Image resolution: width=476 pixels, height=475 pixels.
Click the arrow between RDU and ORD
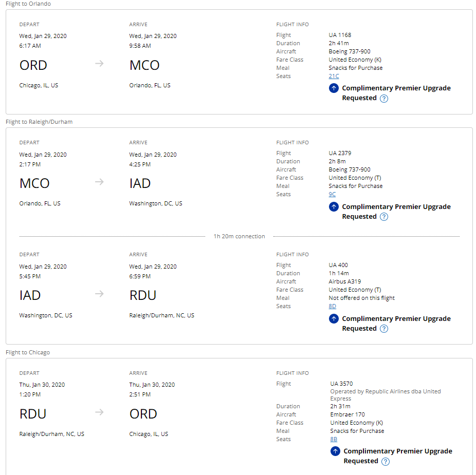tap(100, 412)
